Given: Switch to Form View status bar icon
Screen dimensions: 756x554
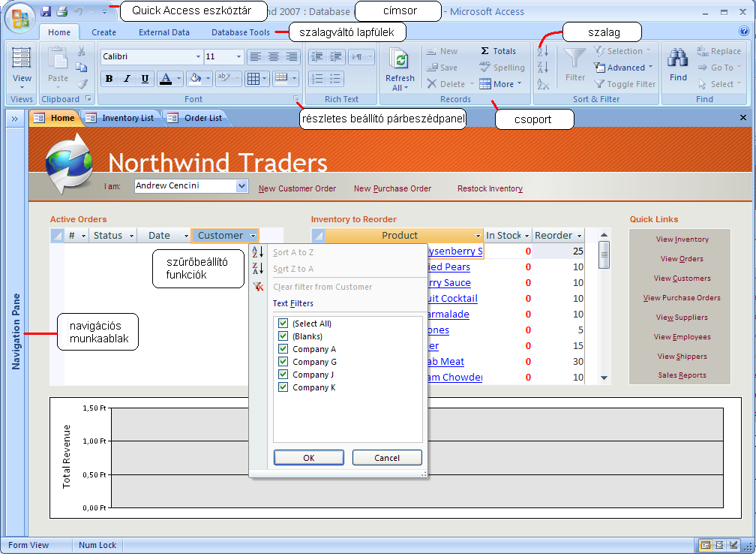Looking at the screenshot, I should click(705, 545).
